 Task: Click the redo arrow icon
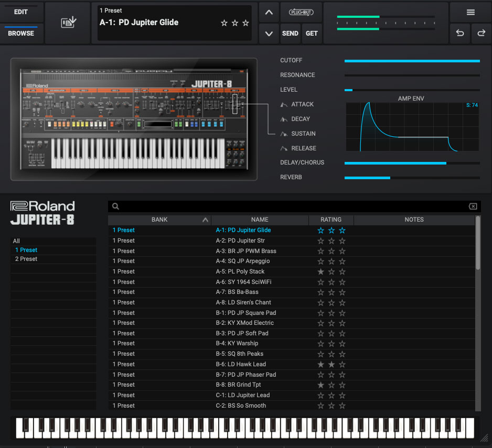pyautogui.click(x=482, y=33)
